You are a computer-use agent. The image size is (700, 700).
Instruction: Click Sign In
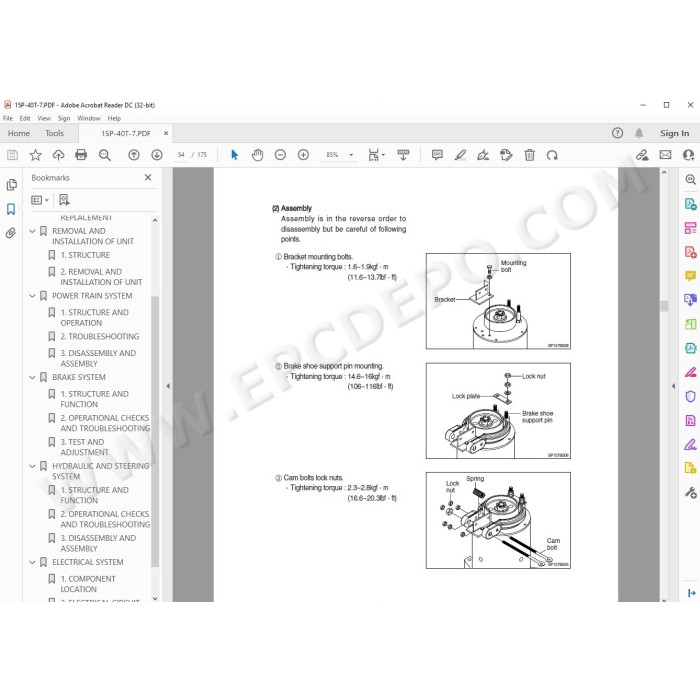coord(674,133)
